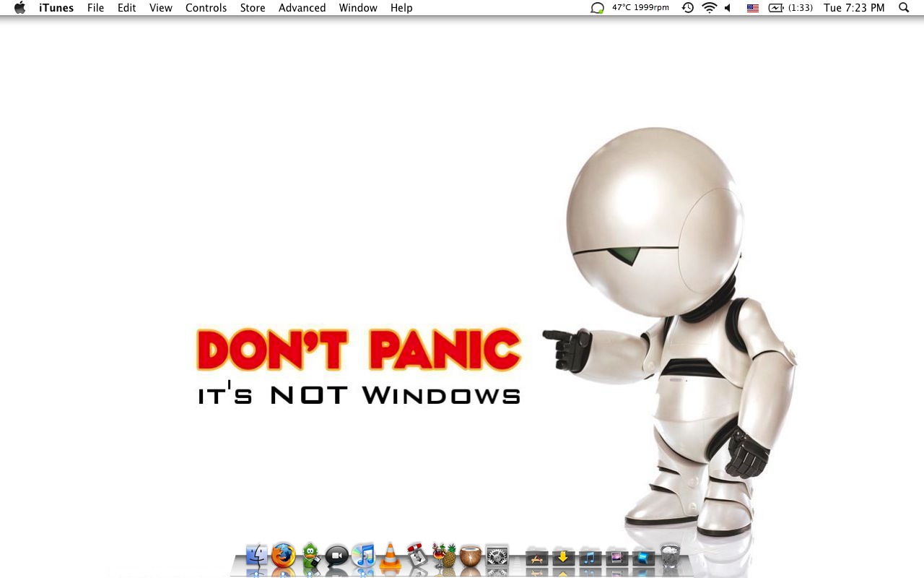Screen dimensions: 924x578
Task: Open the Apple menu
Action: (19, 8)
